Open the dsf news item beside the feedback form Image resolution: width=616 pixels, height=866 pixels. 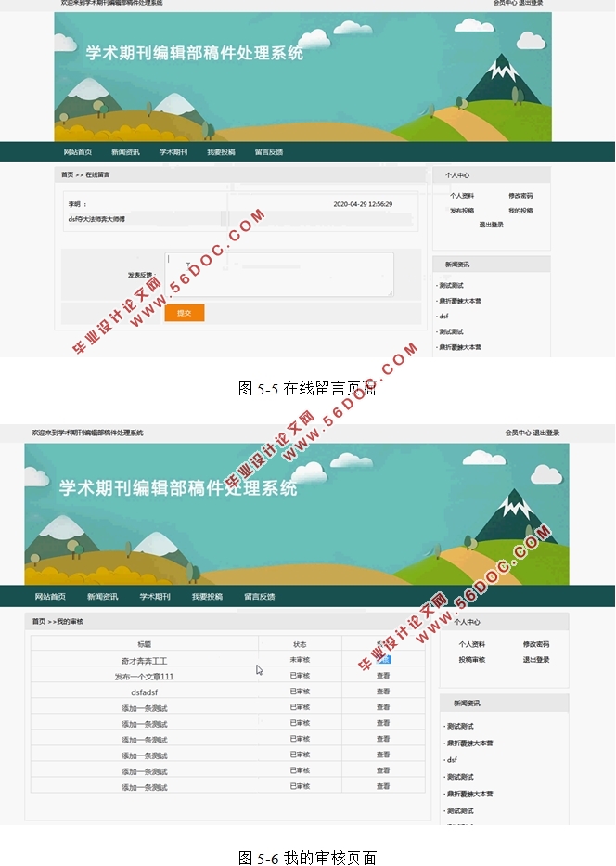(x=444, y=317)
